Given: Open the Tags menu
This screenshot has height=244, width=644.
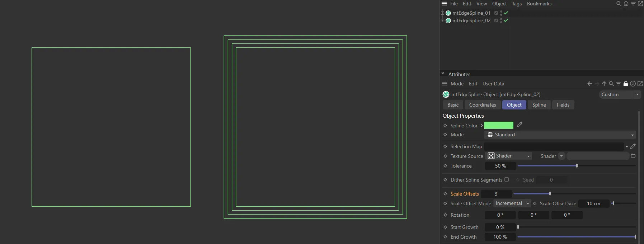Looking at the screenshot, I should (x=517, y=4).
